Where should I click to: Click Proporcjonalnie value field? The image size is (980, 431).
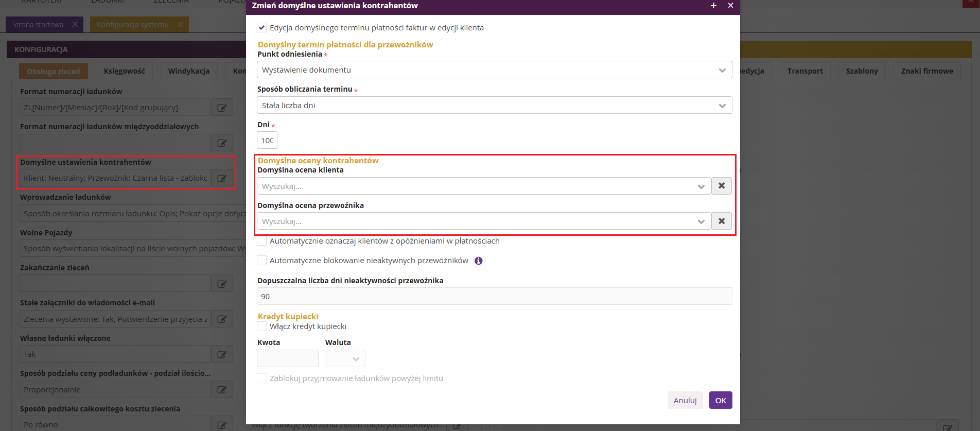(x=115, y=389)
